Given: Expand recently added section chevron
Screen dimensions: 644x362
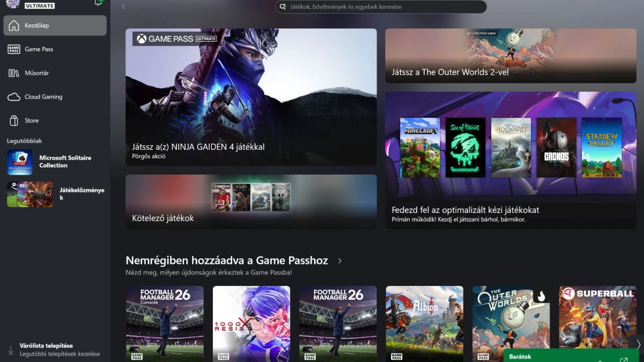Looking at the screenshot, I should pyautogui.click(x=339, y=261).
